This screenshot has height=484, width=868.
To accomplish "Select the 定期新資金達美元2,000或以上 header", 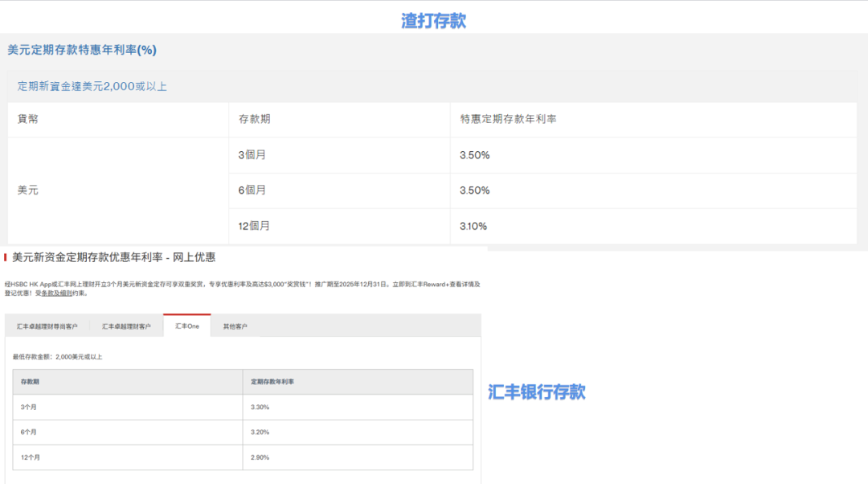I will pyautogui.click(x=92, y=86).
